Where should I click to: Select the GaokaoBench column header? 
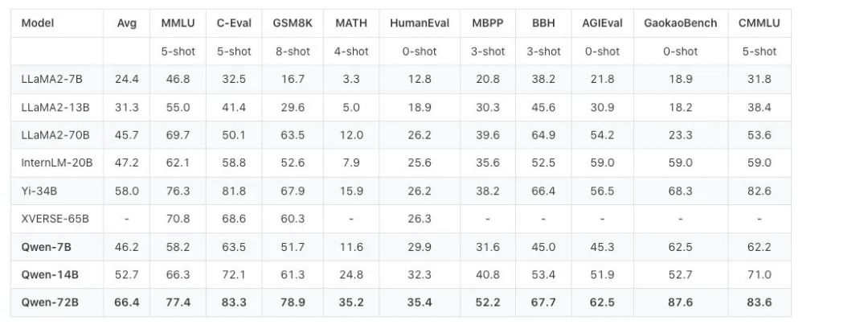680,23
